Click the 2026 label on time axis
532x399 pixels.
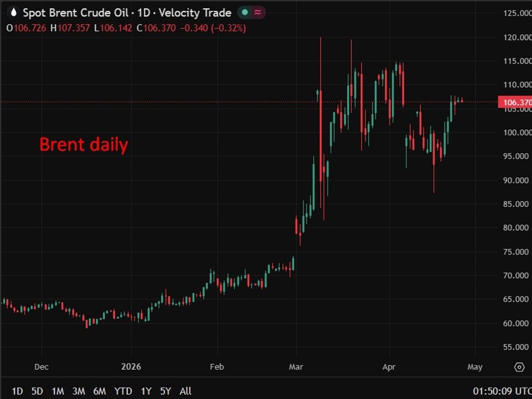[131, 367]
